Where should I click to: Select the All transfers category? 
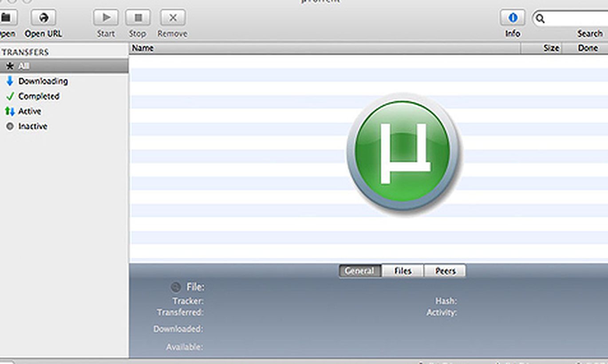click(64, 66)
